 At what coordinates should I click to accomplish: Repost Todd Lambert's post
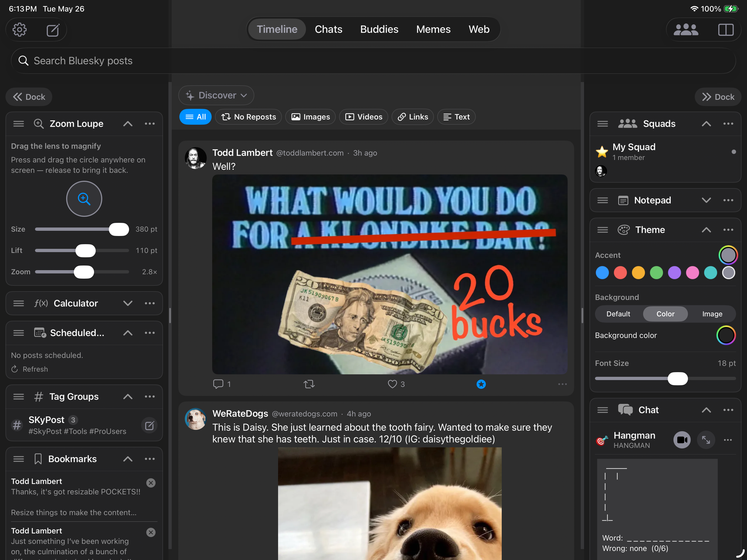(x=309, y=384)
